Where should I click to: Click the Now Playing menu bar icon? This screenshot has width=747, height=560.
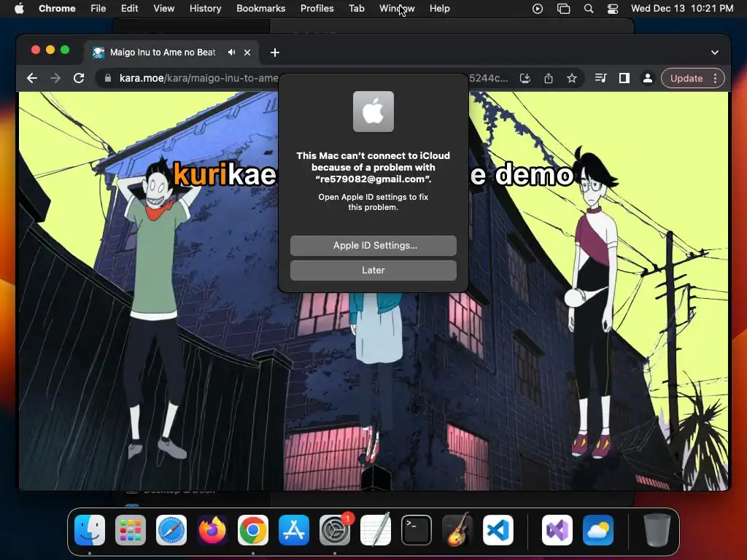(538, 9)
